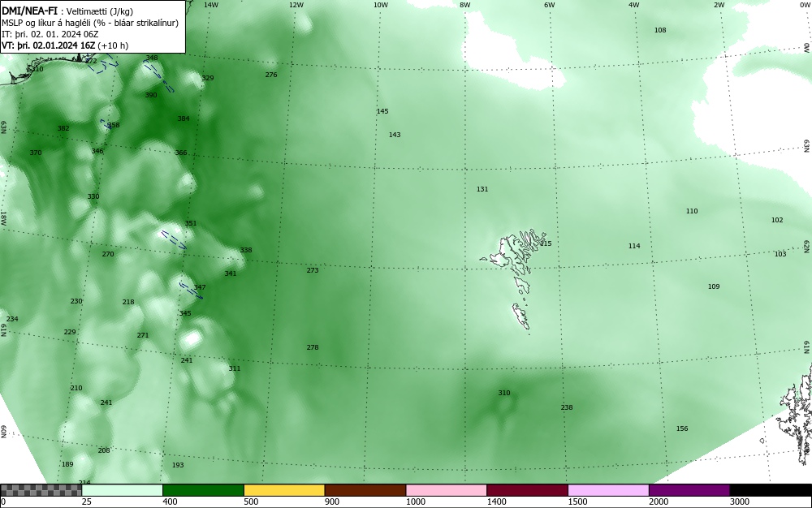Click the map value '114'
812x508 pixels.
634,246
